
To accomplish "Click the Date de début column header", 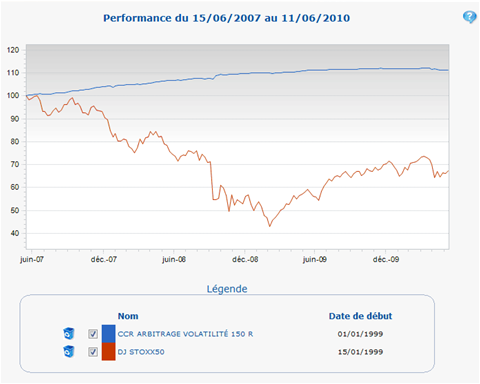I will (360, 316).
